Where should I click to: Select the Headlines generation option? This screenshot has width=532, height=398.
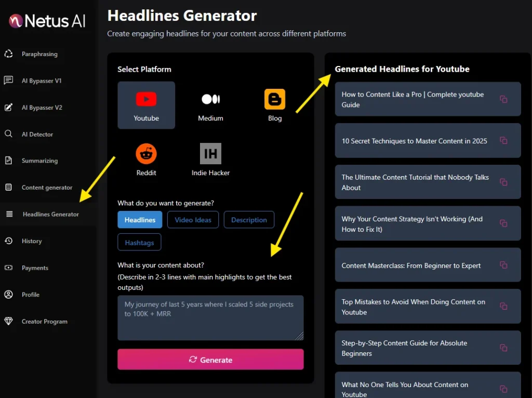point(139,219)
